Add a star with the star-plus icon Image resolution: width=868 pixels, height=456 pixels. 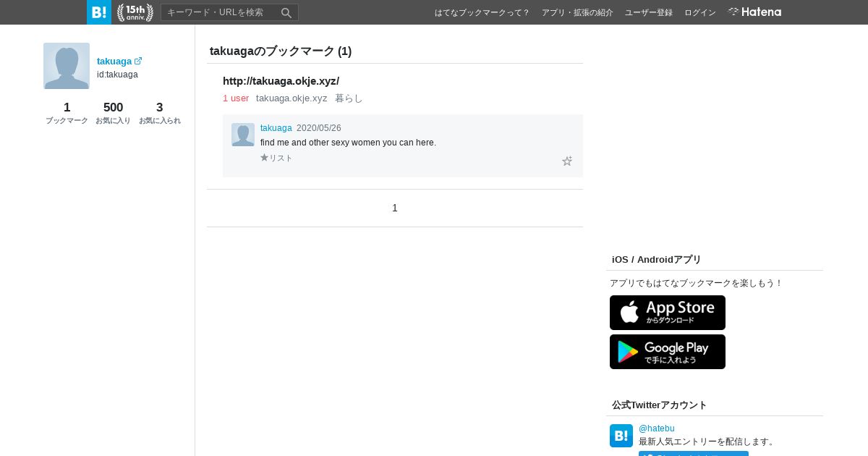point(567,161)
